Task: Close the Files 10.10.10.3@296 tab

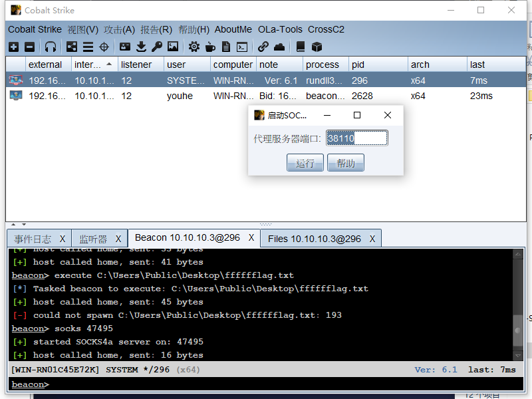Action: (372, 239)
